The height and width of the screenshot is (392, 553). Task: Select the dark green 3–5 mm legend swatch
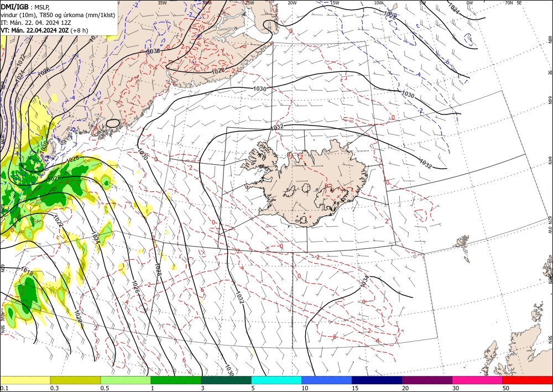click(226, 380)
